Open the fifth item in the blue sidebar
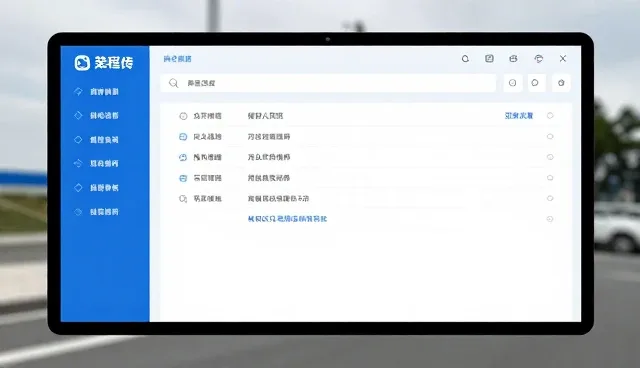The image size is (640, 368). [96, 188]
